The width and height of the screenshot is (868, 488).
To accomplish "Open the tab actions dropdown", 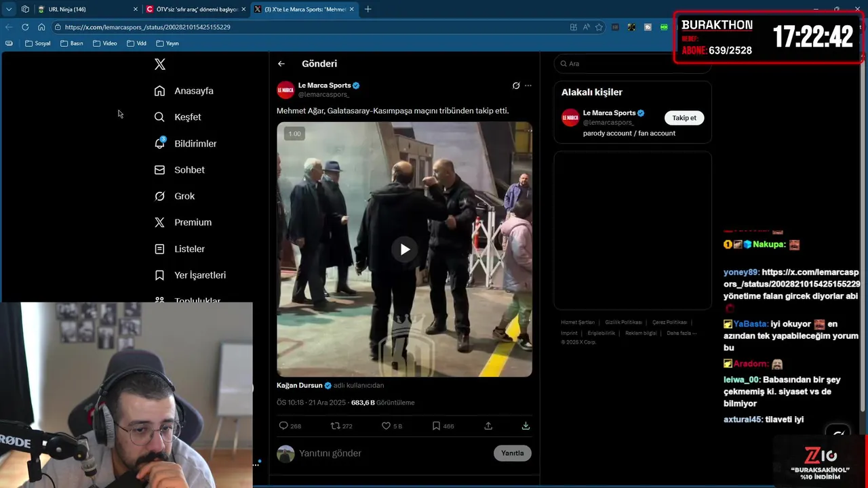I will (x=9, y=9).
